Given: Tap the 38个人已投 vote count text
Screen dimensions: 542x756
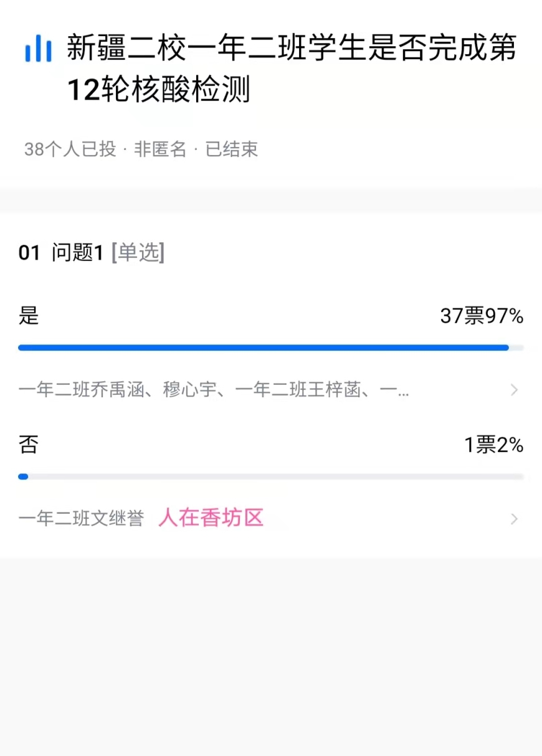Looking at the screenshot, I should click(x=70, y=149).
